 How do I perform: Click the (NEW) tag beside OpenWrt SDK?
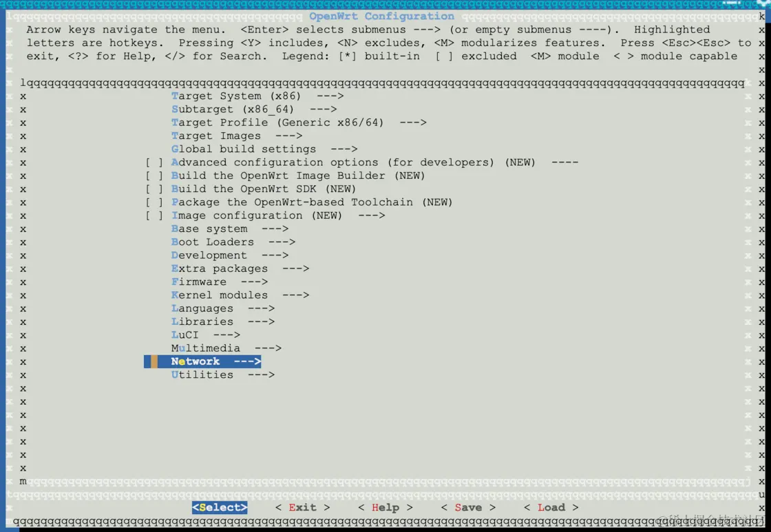pos(340,189)
